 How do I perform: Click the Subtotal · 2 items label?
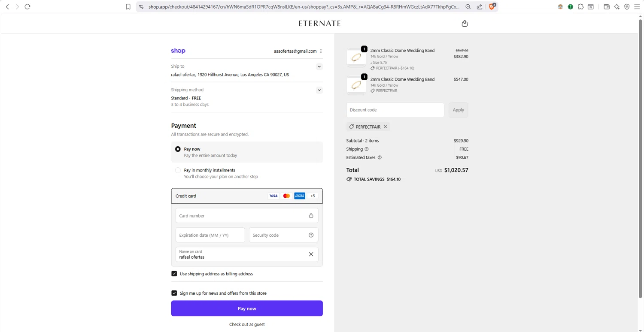point(363,141)
